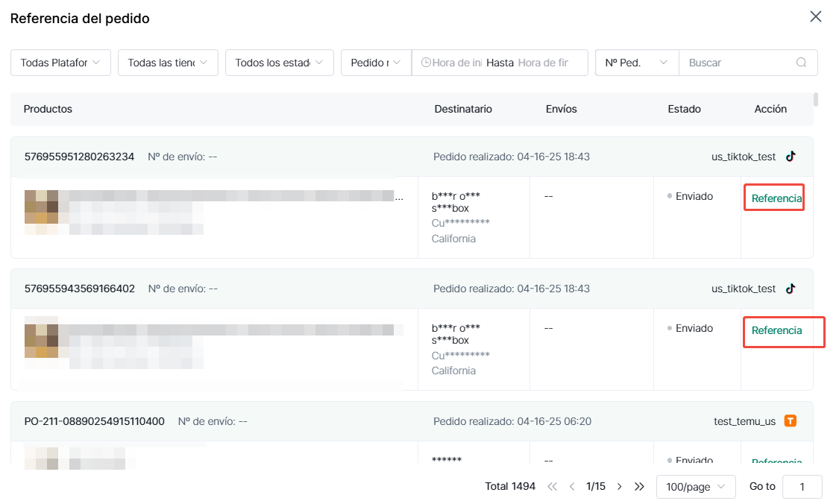Click Referencia for order 576955943569166402
The width and height of the screenshot is (839, 504).
coord(776,330)
